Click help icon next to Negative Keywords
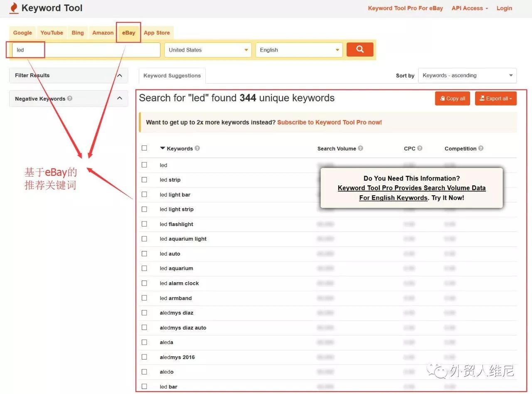Image resolution: width=532 pixels, height=394 pixels. point(70,98)
